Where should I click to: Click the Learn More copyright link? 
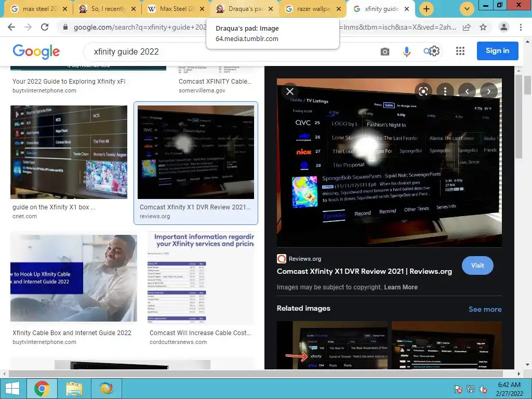(401, 287)
